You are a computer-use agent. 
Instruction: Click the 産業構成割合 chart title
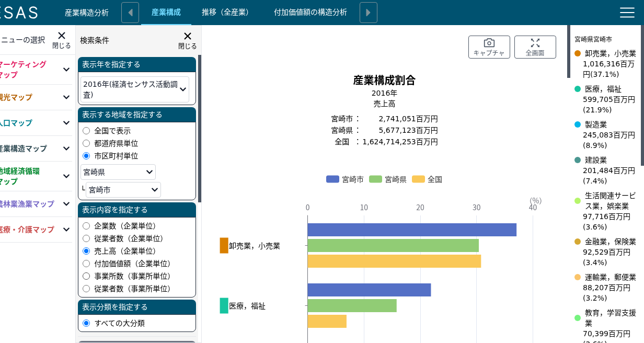[384, 81]
